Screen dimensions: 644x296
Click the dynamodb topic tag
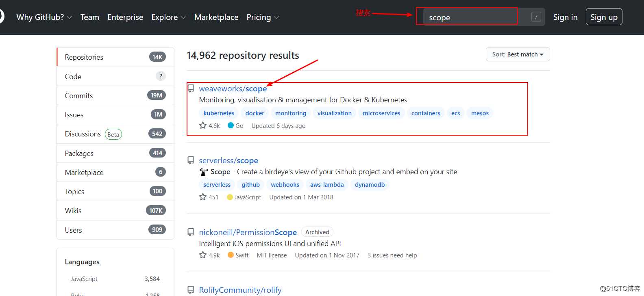[x=370, y=184]
